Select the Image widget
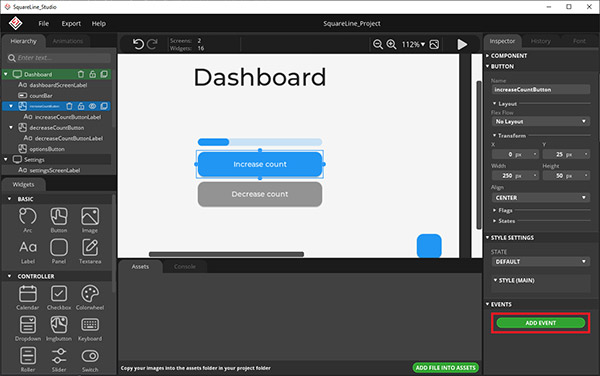 [90, 220]
